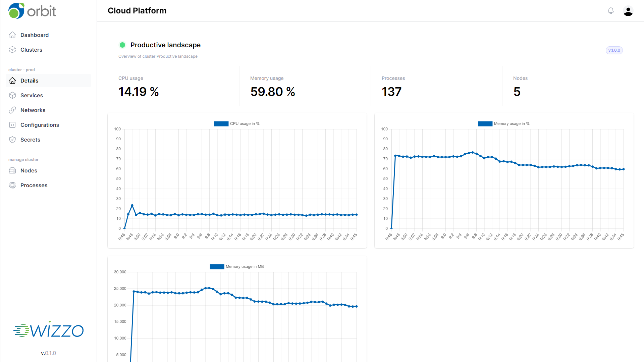Go to Nodes under manage cluster

coord(48,170)
